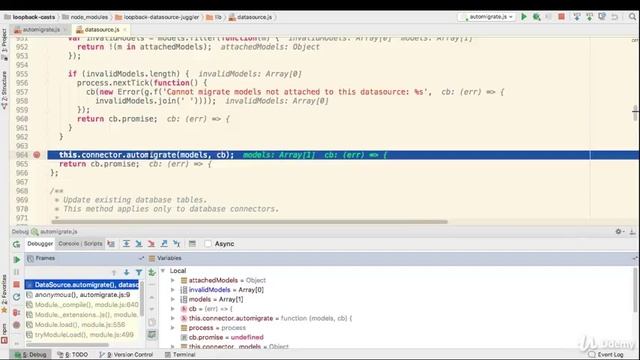Screen dimensions: 640x360
Task: Open the 2: Favorites side panel
Action: point(4,293)
